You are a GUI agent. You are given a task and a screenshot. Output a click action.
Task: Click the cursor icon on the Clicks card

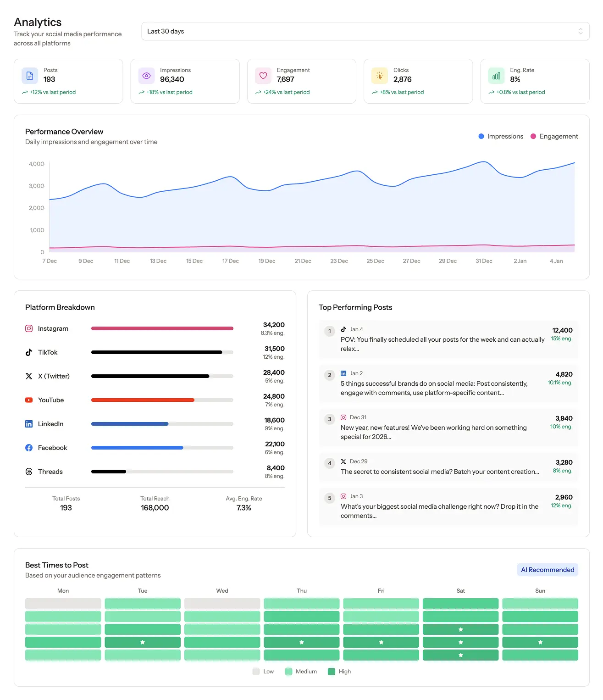tap(379, 75)
